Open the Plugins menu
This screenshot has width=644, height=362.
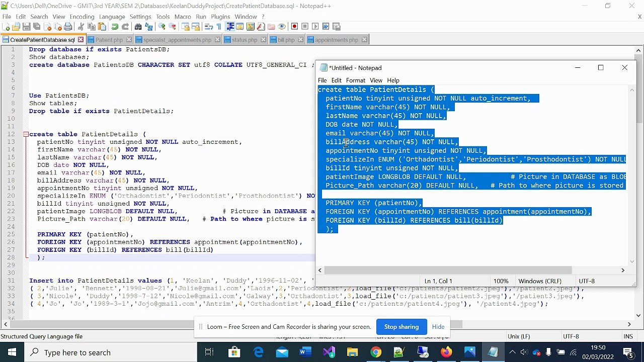pyautogui.click(x=220, y=17)
